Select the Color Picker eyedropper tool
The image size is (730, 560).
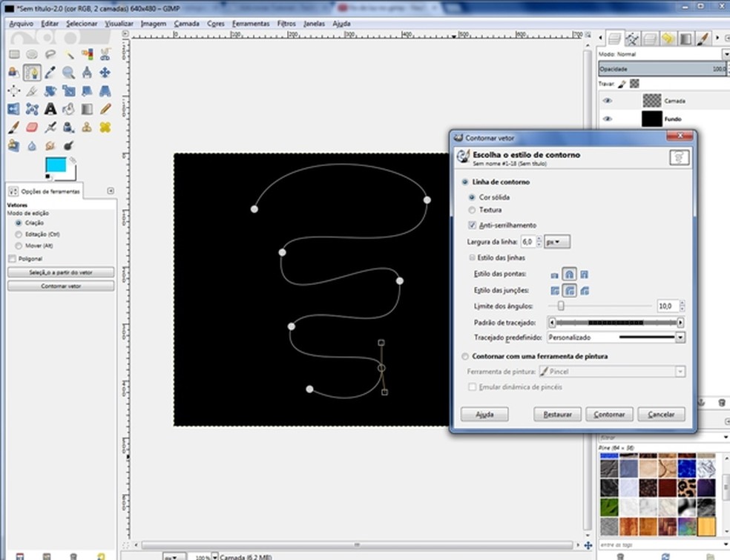(50, 72)
